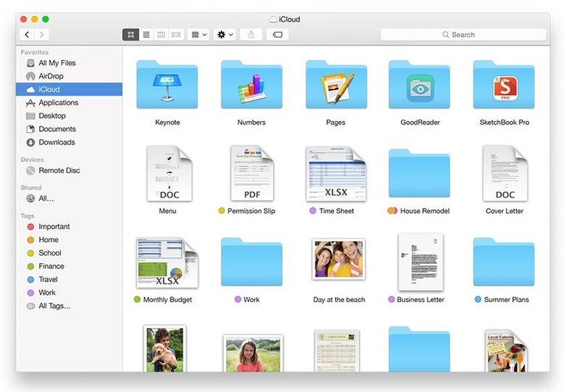This screenshot has width=565, height=392.
Task: Select the Menu DOC file
Action: coord(169,173)
